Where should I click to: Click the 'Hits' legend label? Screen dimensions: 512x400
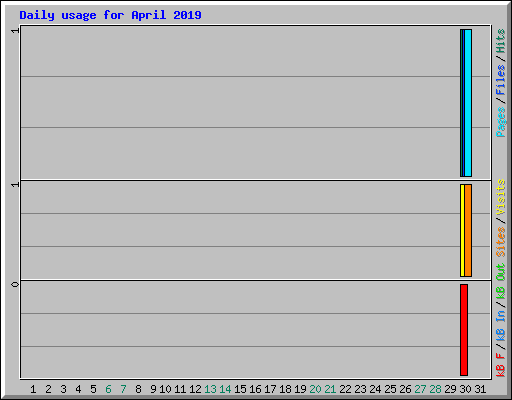pyautogui.click(x=500, y=41)
